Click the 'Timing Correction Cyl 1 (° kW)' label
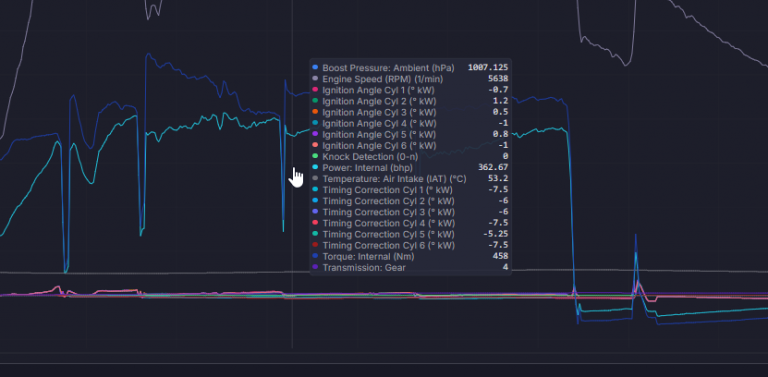The height and width of the screenshot is (377, 768). pos(387,190)
